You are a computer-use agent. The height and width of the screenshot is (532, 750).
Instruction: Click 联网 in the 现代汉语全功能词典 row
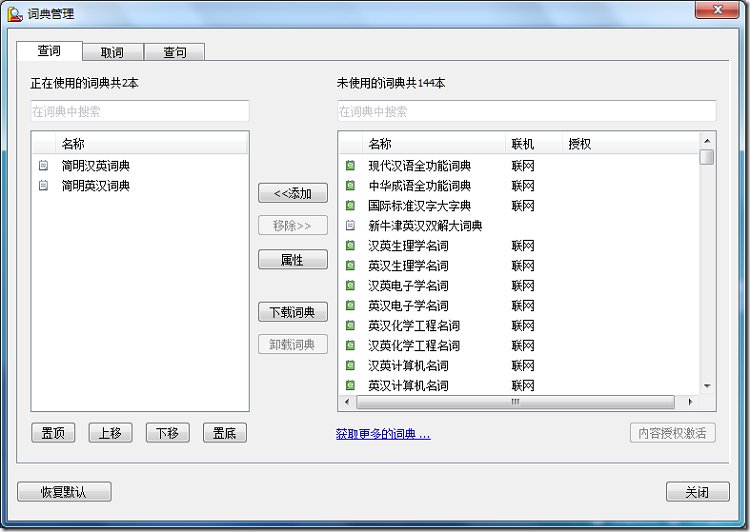pyautogui.click(x=523, y=166)
